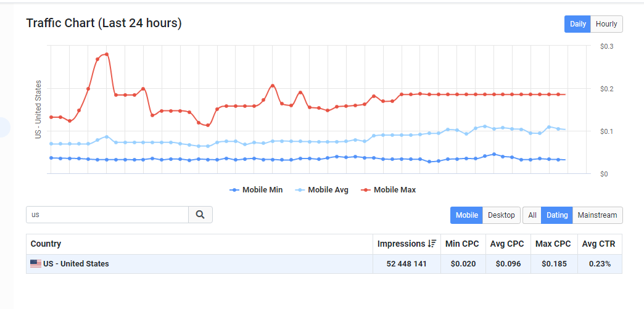Switch chart to Daily view
Screen dimensions: 644x309
click(577, 24)
